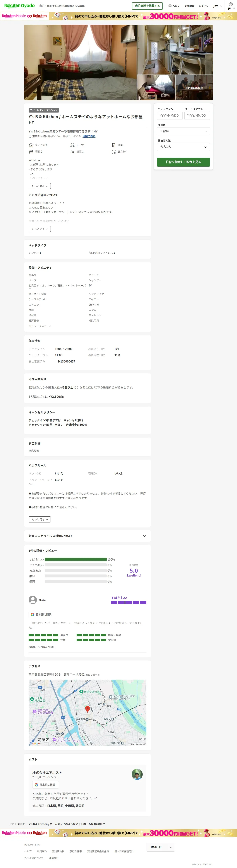Viewport: 237px width, 868px height.
Task: Open help via the question mark icon
Action: pos(170,6)
